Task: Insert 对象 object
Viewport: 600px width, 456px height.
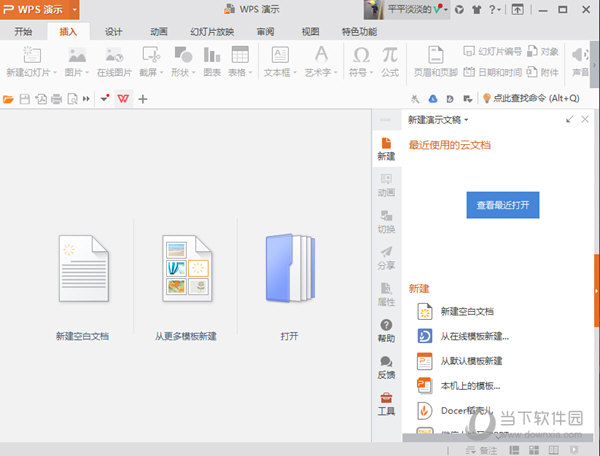Action: pos(543,51)
